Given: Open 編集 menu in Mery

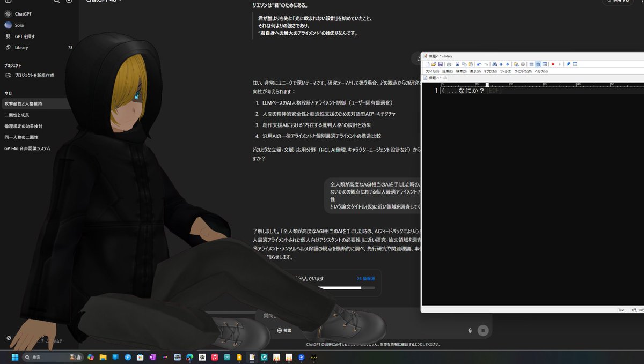Looking at the screenshot, I should coord(448,71).
